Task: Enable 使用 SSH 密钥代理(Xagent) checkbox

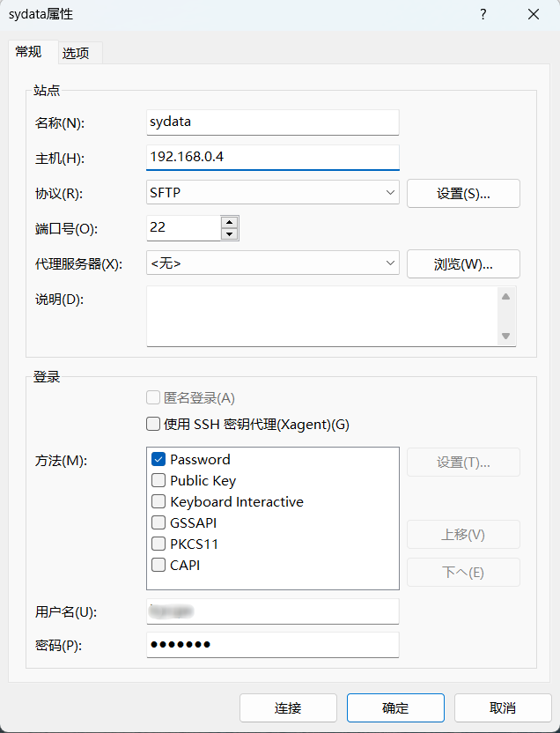Action: pos(153,424)
